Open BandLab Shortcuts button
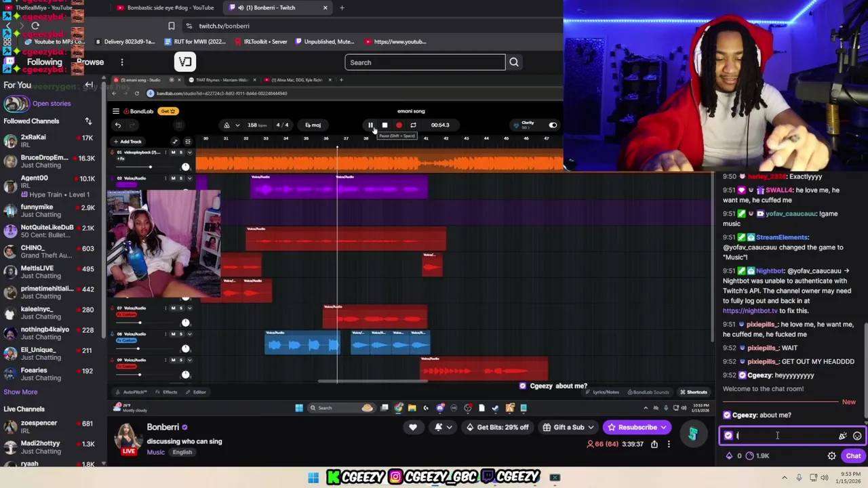This screenshot has width=868, height=488. point(693,392)
